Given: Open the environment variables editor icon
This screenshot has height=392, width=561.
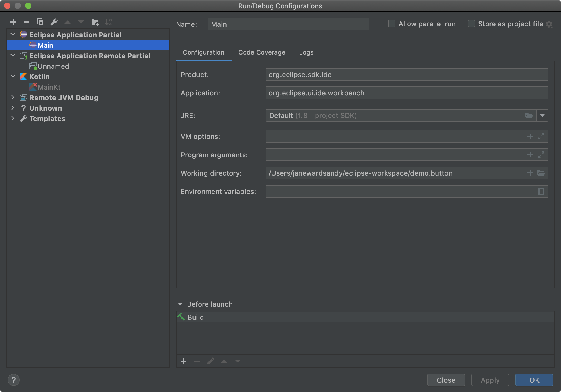Looking at the screenshot, I should click(541, 192).
